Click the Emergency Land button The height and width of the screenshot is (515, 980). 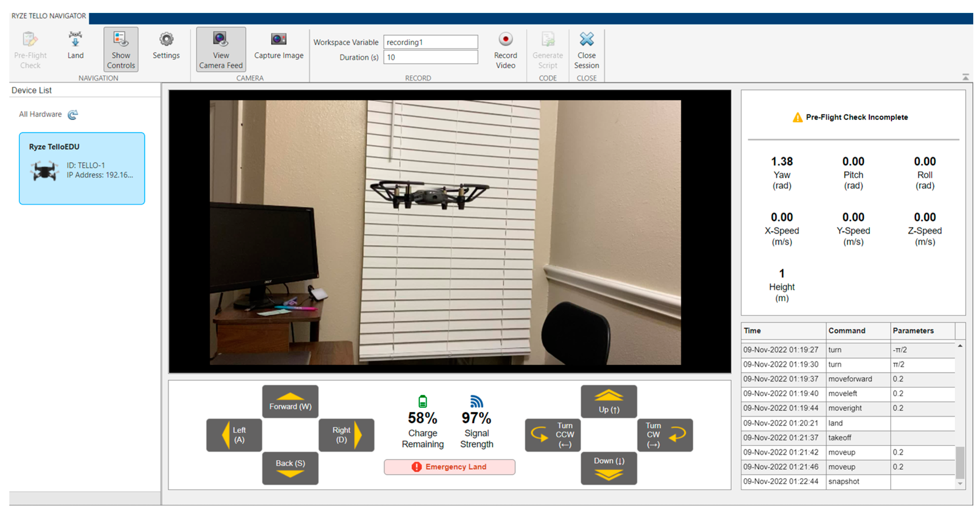pos(449,467)
